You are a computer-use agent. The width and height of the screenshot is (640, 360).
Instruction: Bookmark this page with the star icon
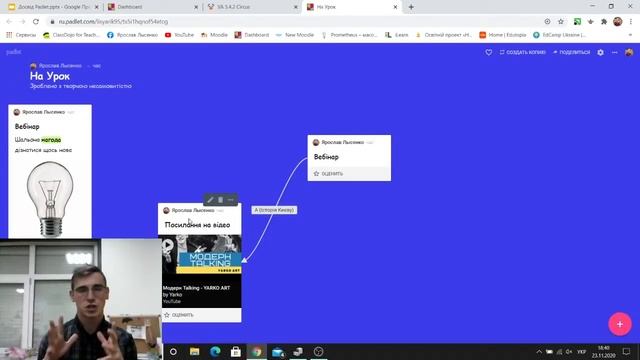click(561, 22)
